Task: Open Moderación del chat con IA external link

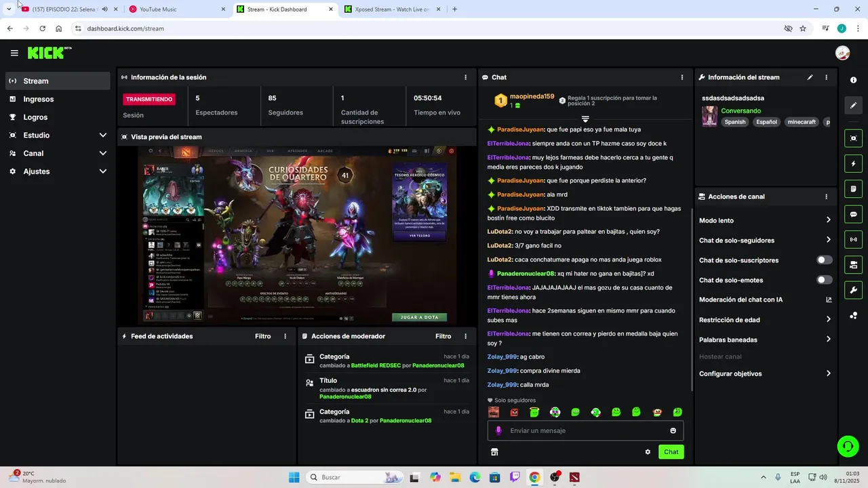Action: tap(829, 300)
